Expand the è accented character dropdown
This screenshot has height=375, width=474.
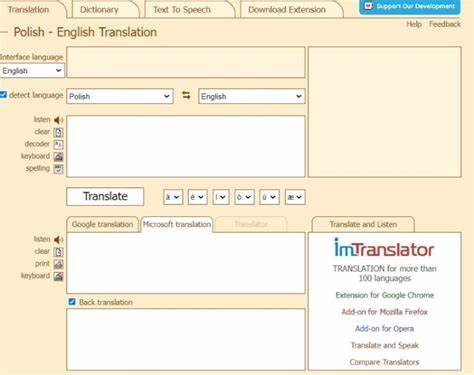click(x=197, y=197)
